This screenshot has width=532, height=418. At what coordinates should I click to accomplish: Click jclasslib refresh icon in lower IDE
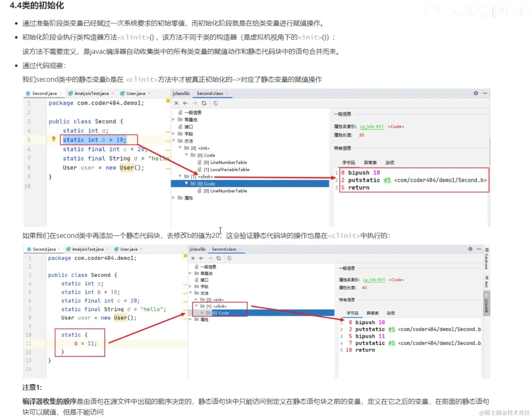pyautogui.click(x=219, y=258)
